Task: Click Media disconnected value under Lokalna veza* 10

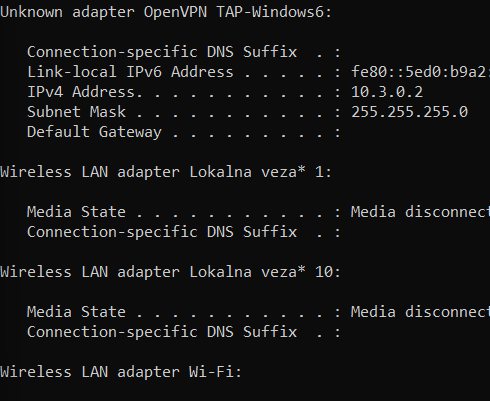Action: 420,312
